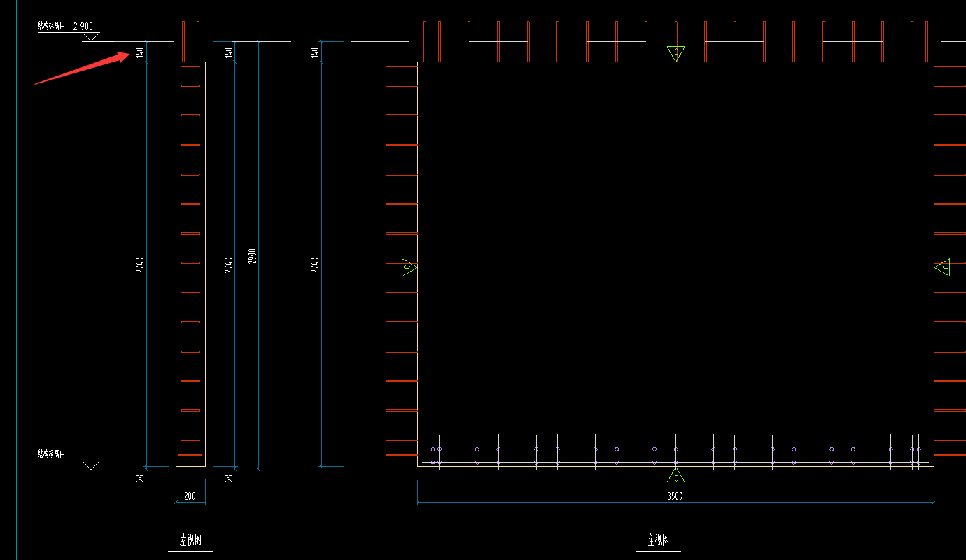The height and width of the screenshot is (560, 966).
Task: Click the 3500 width dimension text
Action: tap(675, 496)
